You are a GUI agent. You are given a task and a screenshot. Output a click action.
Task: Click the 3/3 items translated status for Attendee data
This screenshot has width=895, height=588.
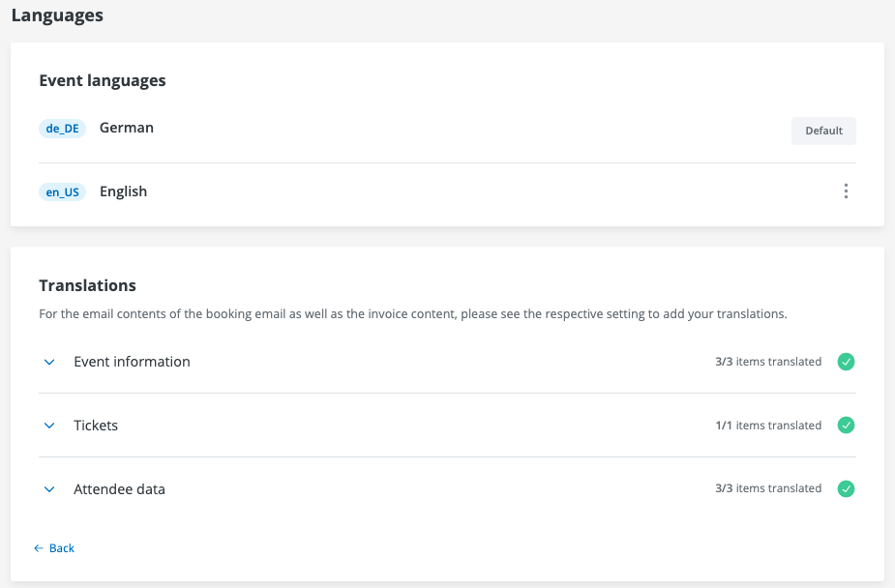pos(768,489)
